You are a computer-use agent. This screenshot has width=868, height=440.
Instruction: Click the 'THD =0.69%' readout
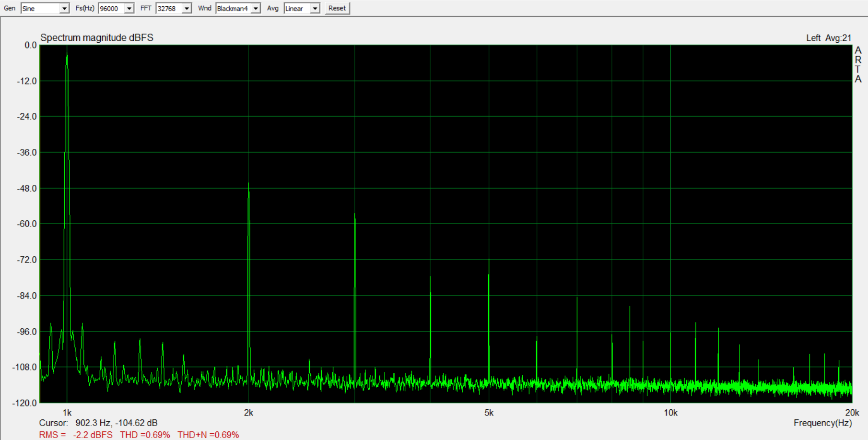pyautogui.click(x=145, y=435)
